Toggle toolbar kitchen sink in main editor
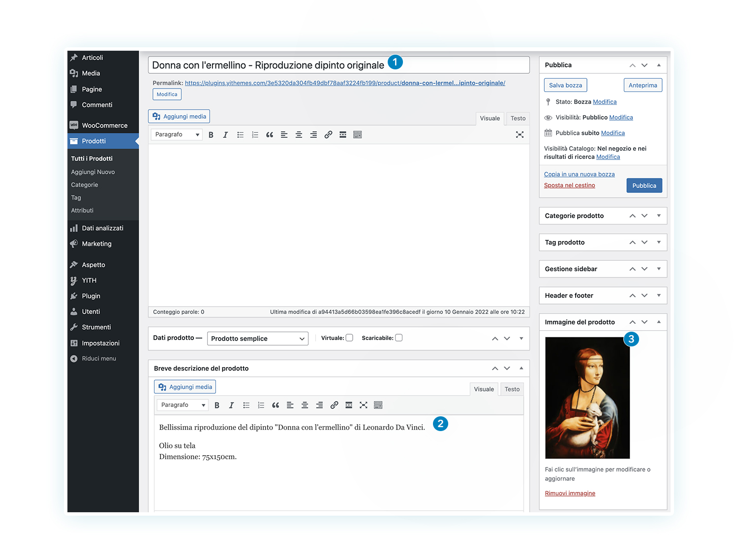The image size is (738, 560). pyautogui.click(x=358, y=135)
